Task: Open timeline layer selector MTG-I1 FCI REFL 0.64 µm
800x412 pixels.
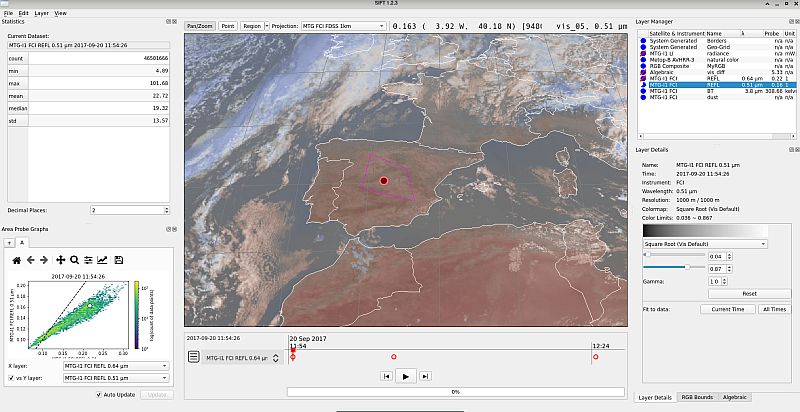Action: [242, 358]
